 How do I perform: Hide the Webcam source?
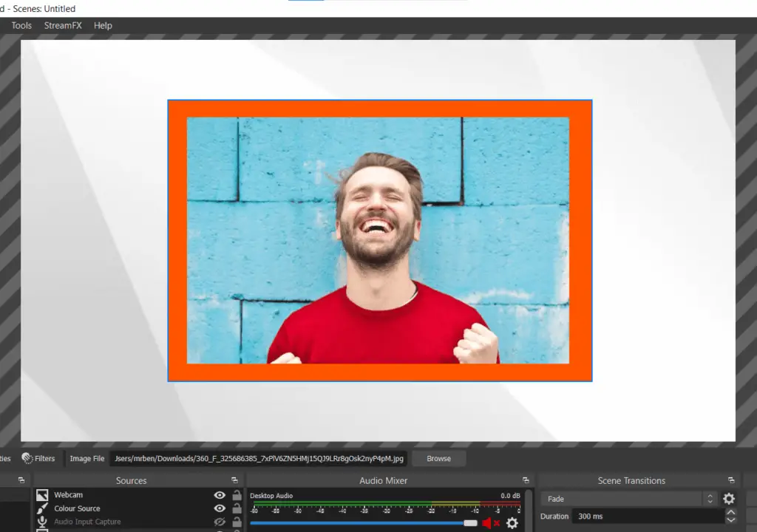(x=220, y=495)
